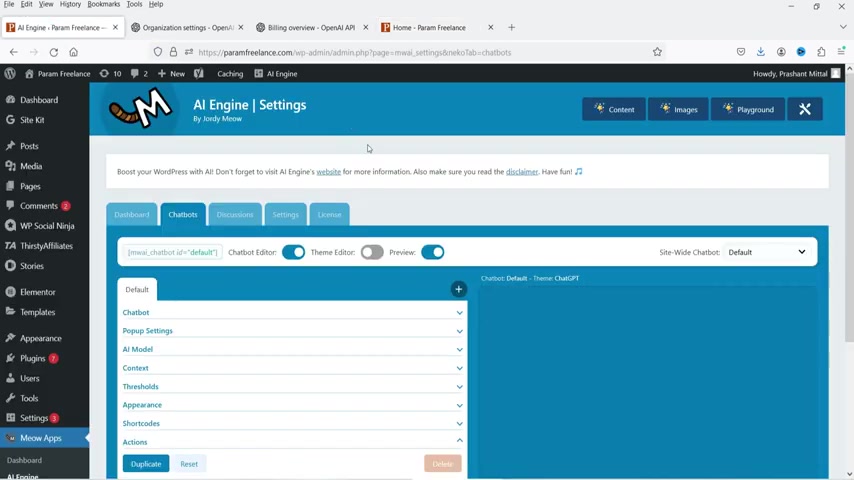Follow the AI Engine website link
Screen dimensions: 854x480
pos(328,172)
